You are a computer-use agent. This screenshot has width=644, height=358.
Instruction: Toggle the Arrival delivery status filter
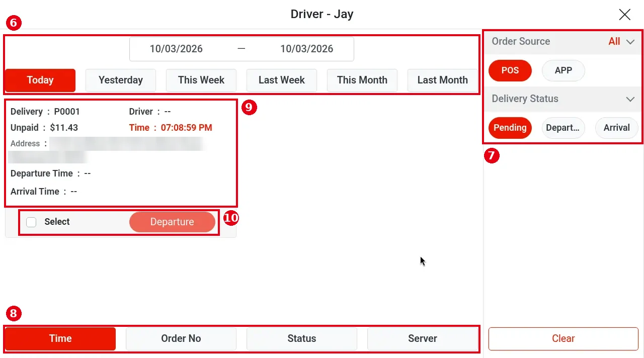[x=617, y=128]
